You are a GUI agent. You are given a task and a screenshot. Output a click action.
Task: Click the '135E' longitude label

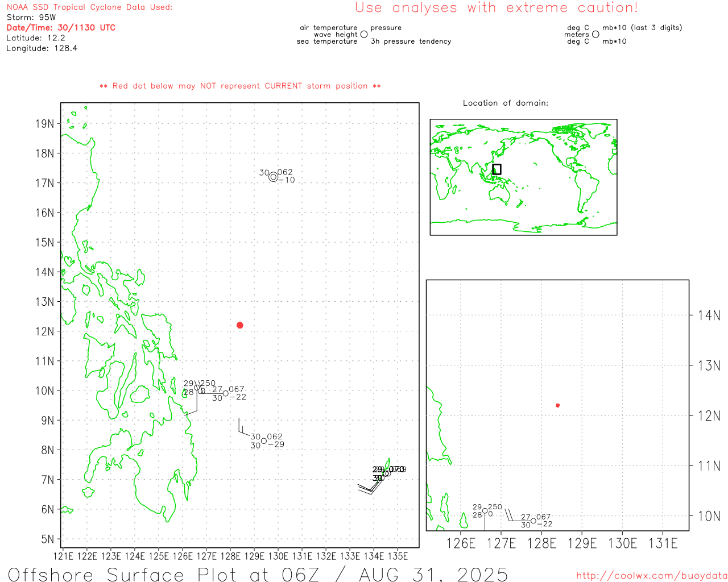(398, 556)
